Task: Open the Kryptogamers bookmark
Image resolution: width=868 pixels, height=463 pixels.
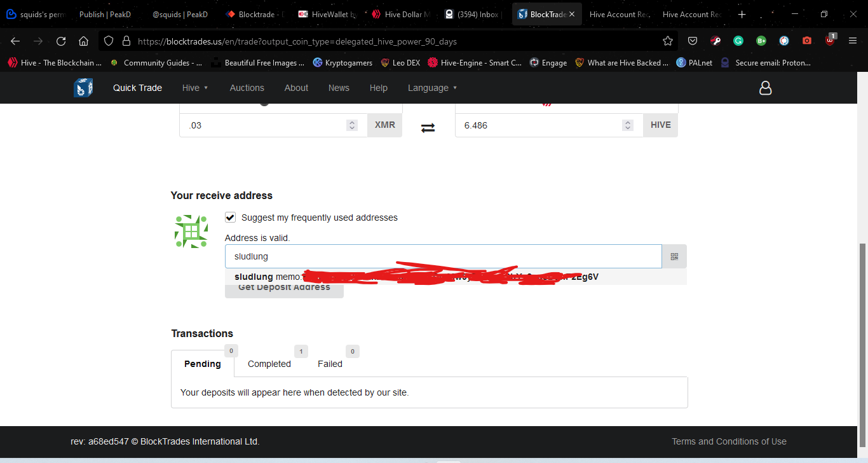Action: 342,62
